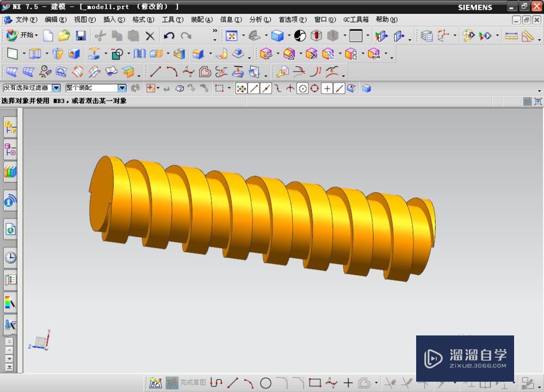Click the heart-shaped Offset Curve icon

pos(205,72)
